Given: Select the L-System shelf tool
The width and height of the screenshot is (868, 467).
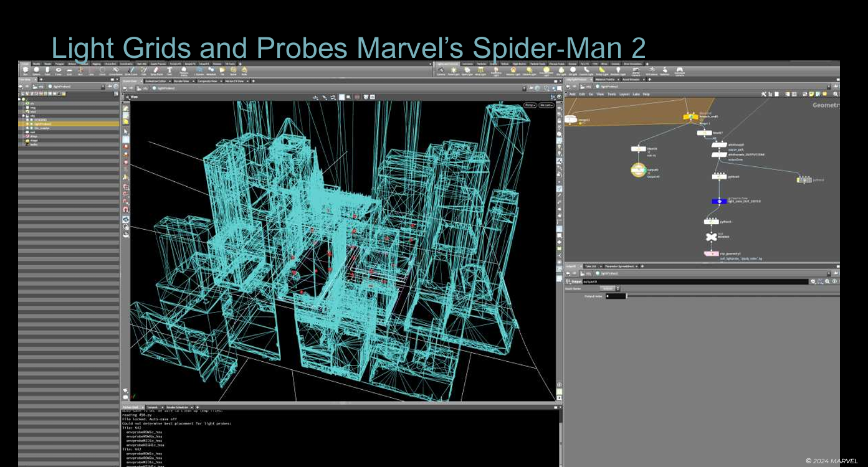Looking at the screenshot, I should 199,70.
